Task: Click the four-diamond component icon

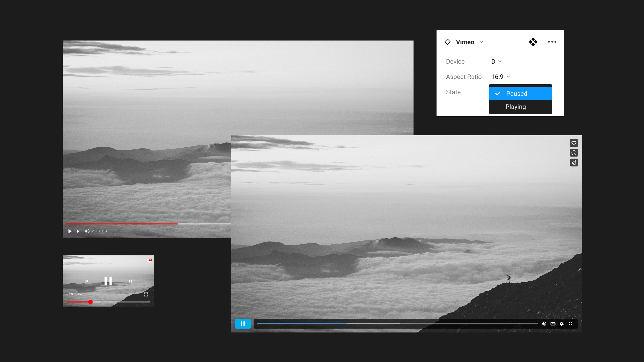Action: point(533,42)
